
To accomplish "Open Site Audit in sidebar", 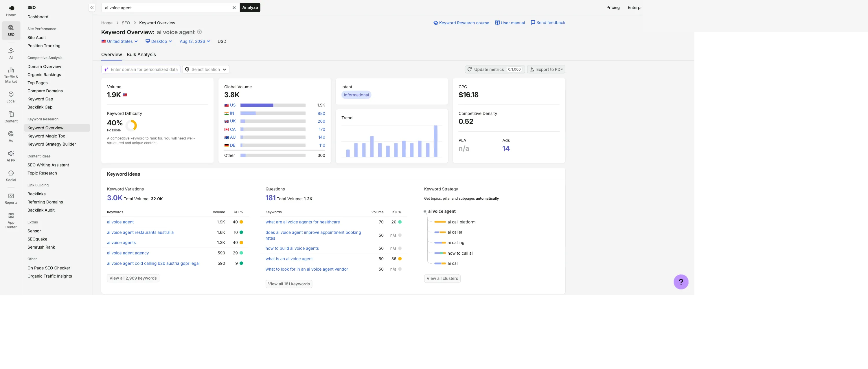I will 57,37.
